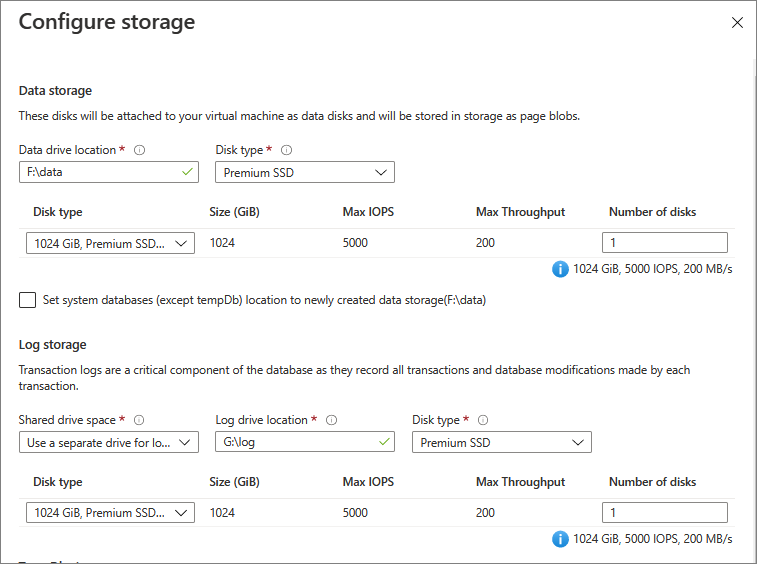Click info icon next to Shared drive space
The height and width of the screenshot is (564, 757).
tap(139, 420)
